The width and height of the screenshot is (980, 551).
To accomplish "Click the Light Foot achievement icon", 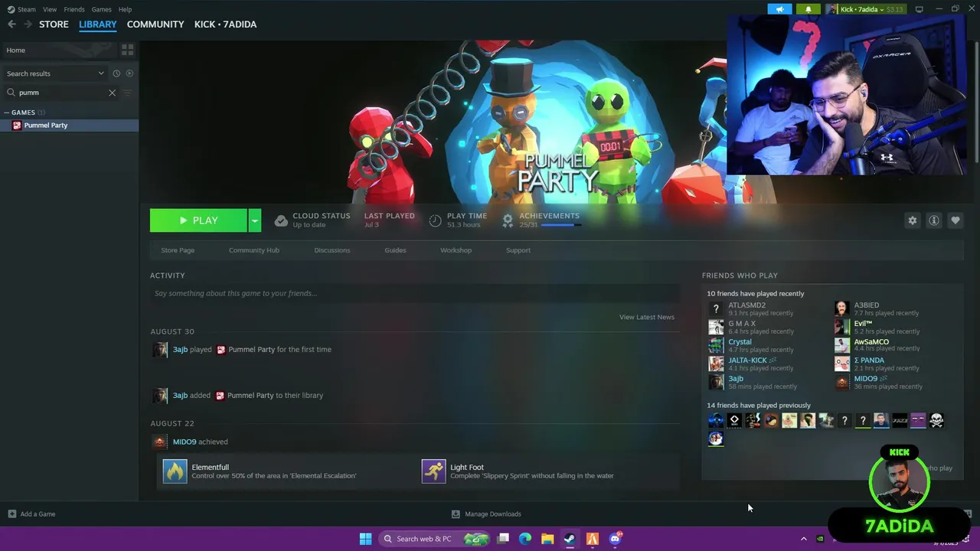I will [x=433, y=471].
